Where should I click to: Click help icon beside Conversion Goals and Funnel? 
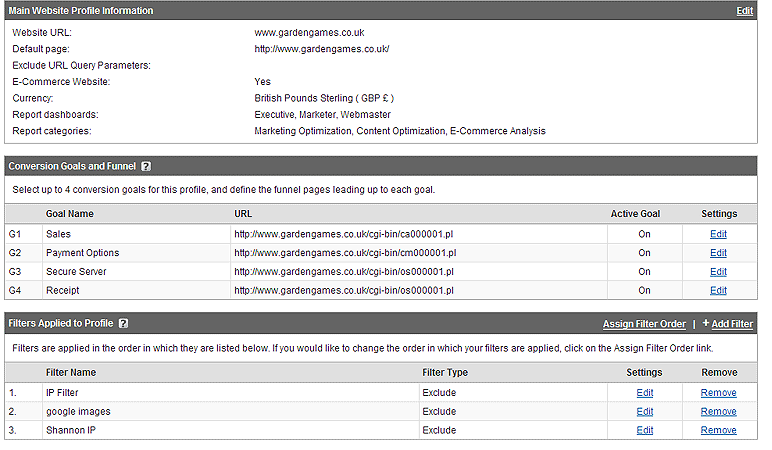point(146,166)
